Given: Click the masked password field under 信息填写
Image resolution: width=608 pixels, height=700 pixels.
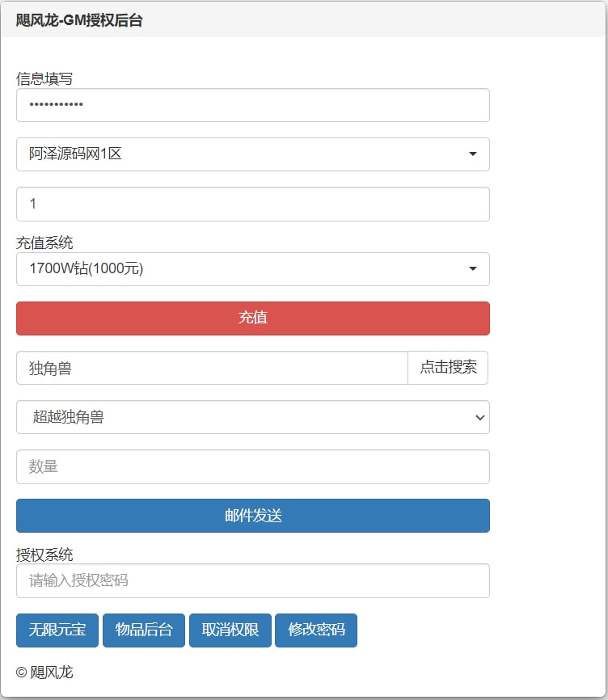Looking at the screenshot, I should click(x=252, y=105).
